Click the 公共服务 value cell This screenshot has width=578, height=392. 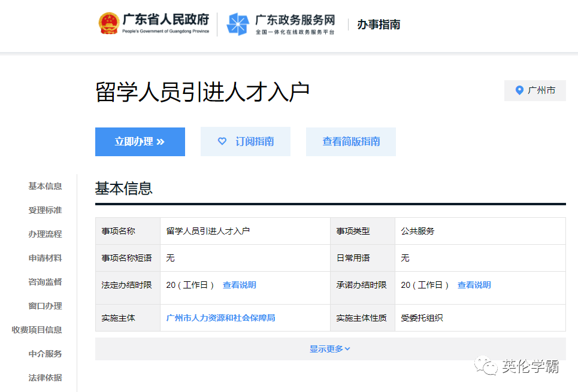[x=480, y=231]
